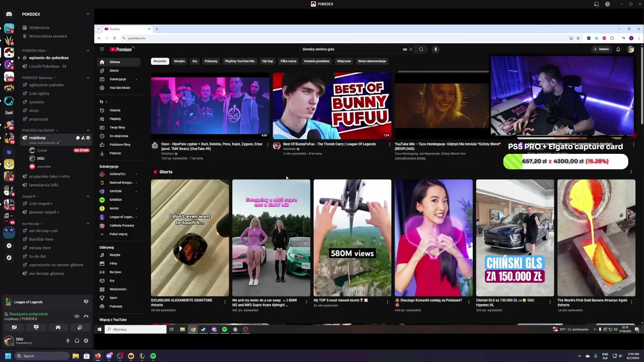Open Spotify from the Windows taskbar
644x362 pixels.
(x=153, y=356)
